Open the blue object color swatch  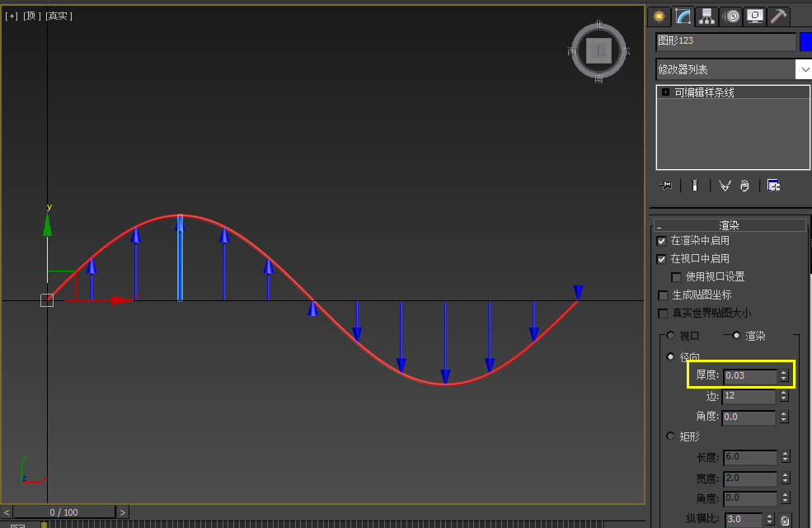click(805, 42)
